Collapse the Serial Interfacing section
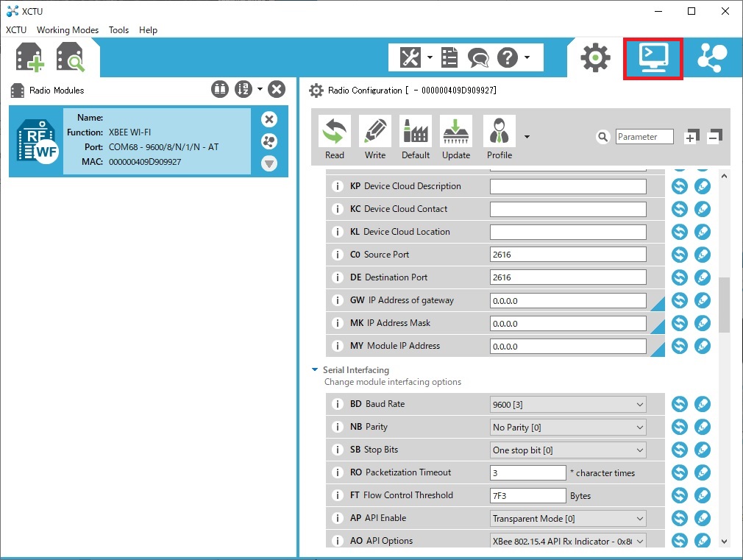Image resolution: width=743 pixels, height=560 pixels. click(x=316, y=370)
